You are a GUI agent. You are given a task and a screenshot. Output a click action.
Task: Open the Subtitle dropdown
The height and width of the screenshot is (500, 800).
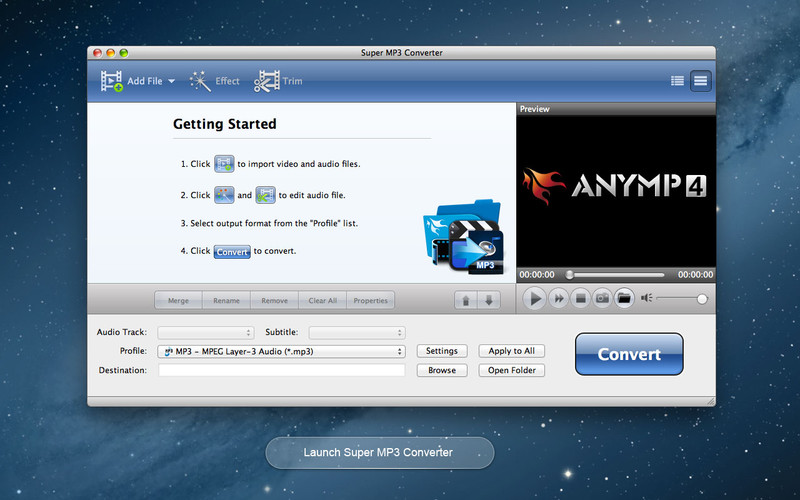[x=357, y=333]
